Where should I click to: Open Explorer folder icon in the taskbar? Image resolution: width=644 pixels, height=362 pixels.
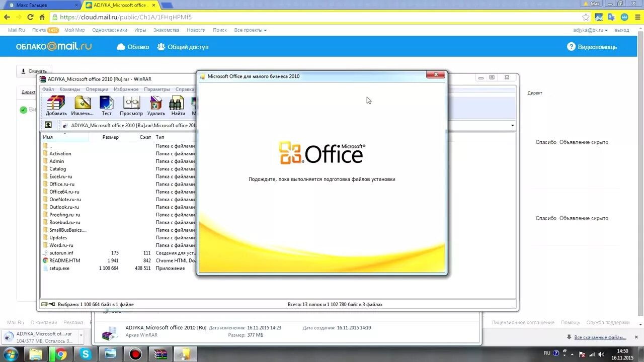36,354
